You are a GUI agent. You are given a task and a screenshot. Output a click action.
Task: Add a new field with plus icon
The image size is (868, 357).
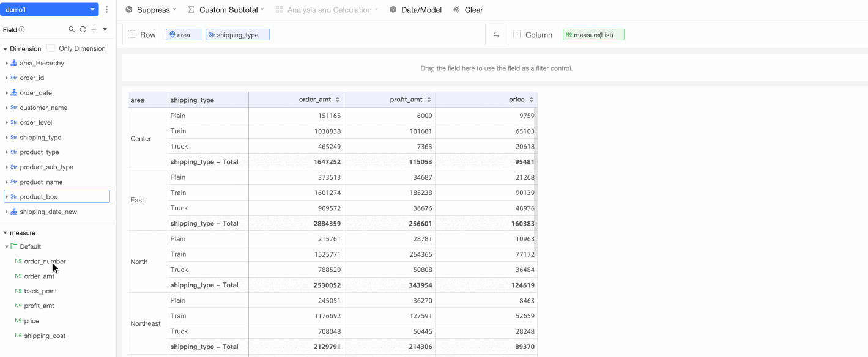pos(94,29)
